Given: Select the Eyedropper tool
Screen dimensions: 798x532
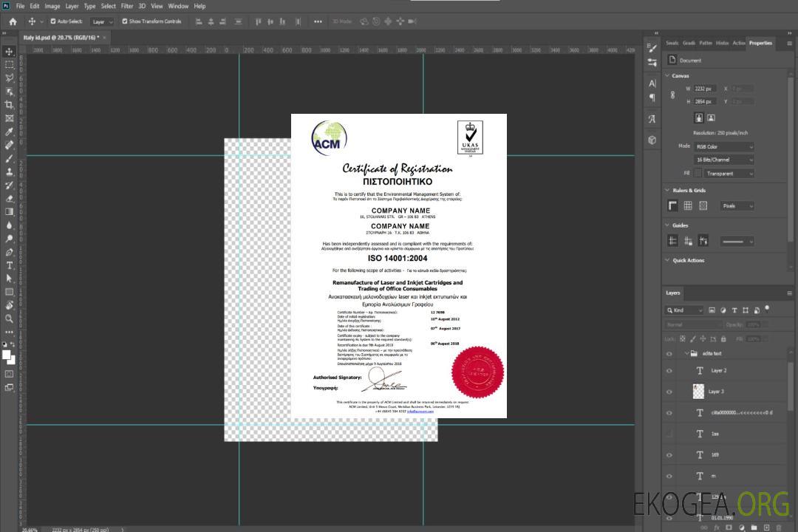Looking at the screenshot, I should pos(10,132).
